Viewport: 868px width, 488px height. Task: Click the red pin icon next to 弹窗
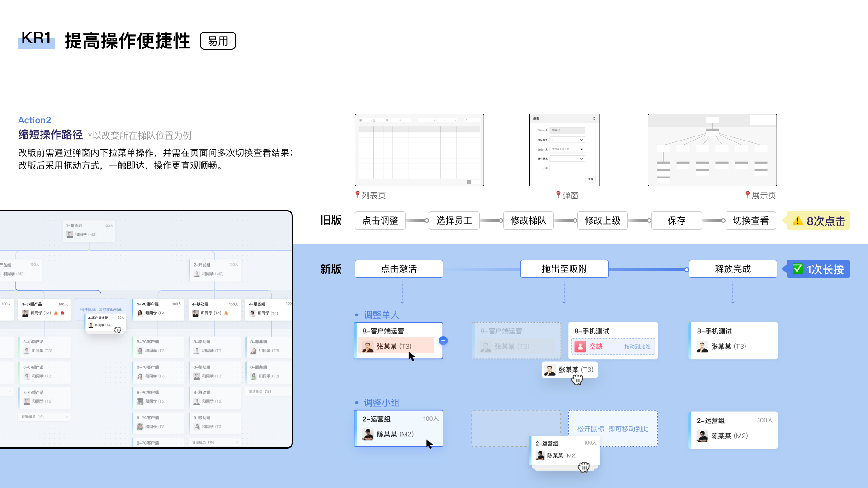point(558,195)
